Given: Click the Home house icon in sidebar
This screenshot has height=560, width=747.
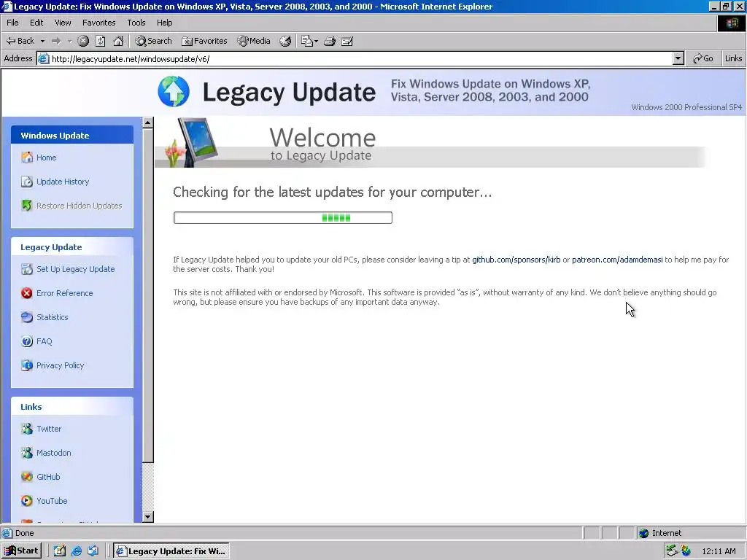Looking at the screenshot, I should point(27,157).
